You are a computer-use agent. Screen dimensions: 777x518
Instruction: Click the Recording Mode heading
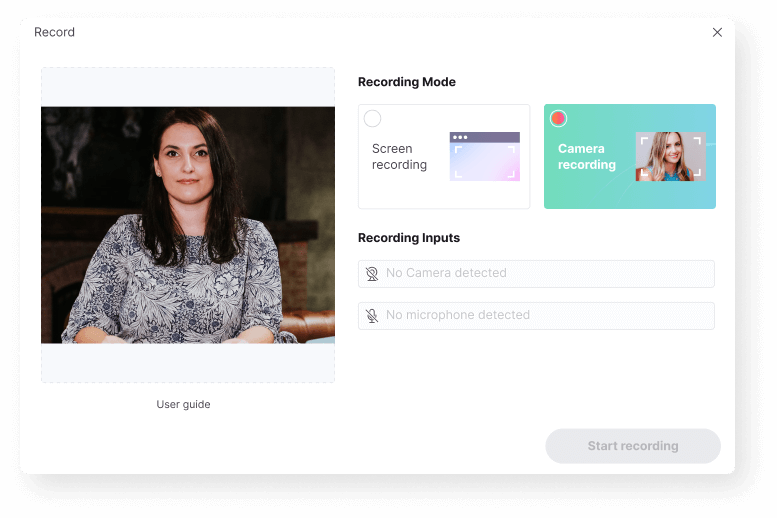(407, 82)
